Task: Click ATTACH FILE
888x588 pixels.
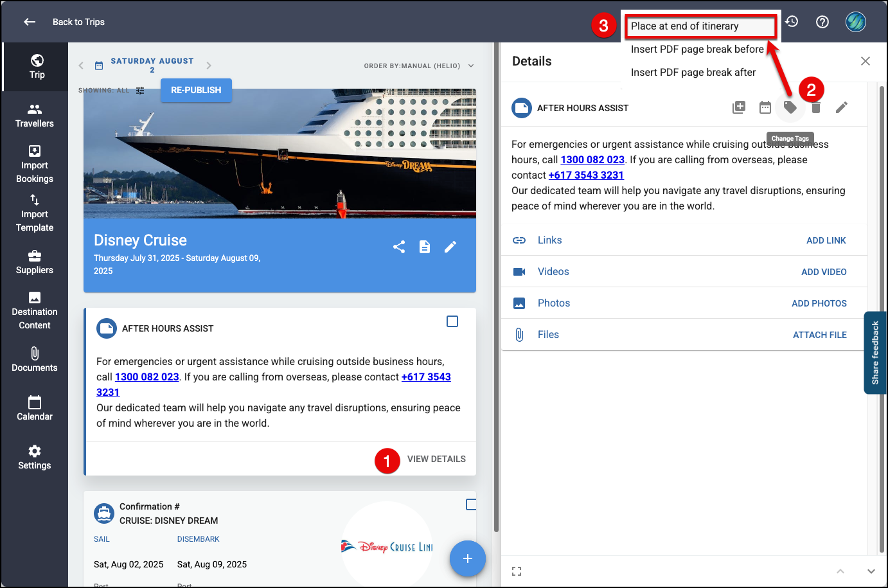Action: (820, 335)
